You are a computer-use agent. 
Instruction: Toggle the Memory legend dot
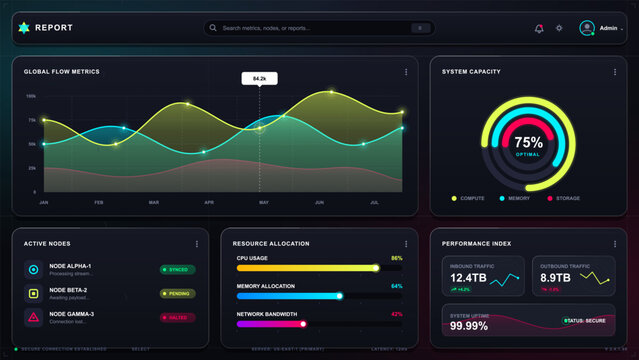502,198
